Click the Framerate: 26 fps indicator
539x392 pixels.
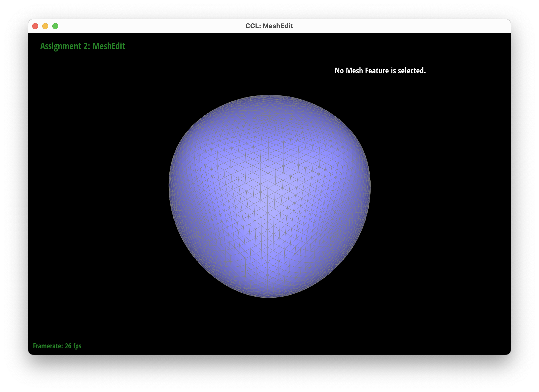coord(57,346)
